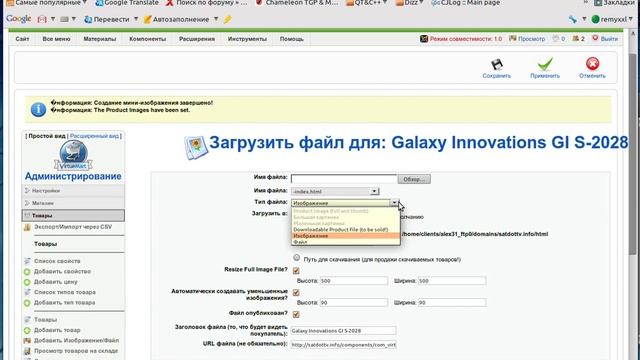Screen dimensions: 640x360
Task: Click the Сохранить floppy disk icon
Action: (497, 64)
